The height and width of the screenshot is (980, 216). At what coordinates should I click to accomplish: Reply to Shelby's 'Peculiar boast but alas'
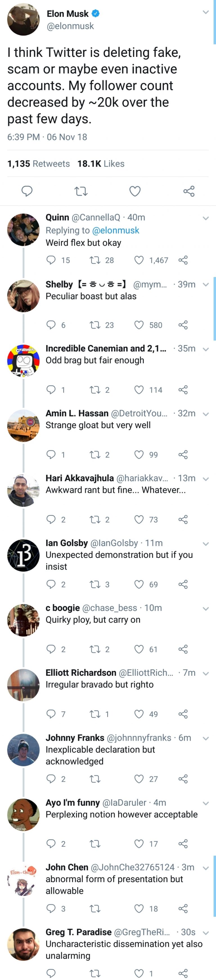pyautogui.click(x=51, y=325)
